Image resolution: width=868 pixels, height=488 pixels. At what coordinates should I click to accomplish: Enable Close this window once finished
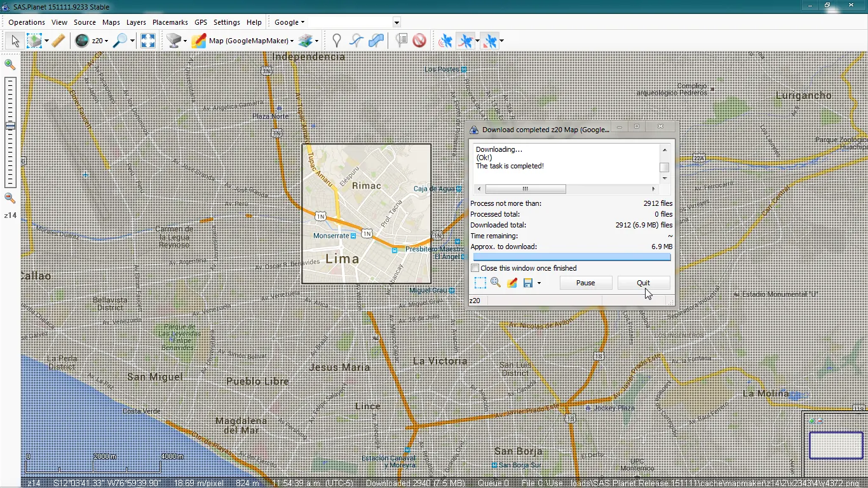475,268
